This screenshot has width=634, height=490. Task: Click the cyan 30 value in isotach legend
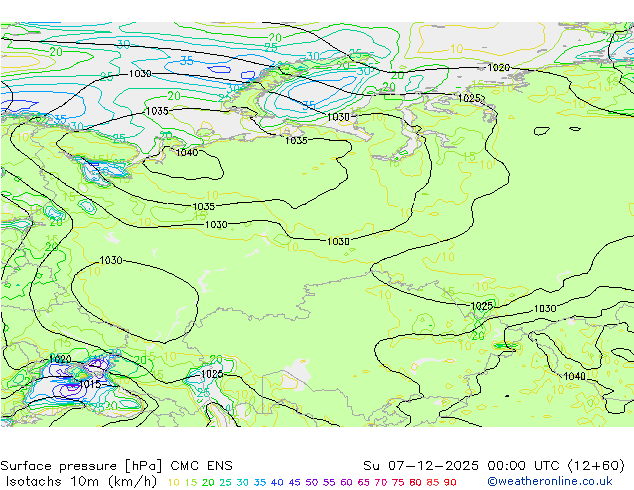tap(243, 482)
